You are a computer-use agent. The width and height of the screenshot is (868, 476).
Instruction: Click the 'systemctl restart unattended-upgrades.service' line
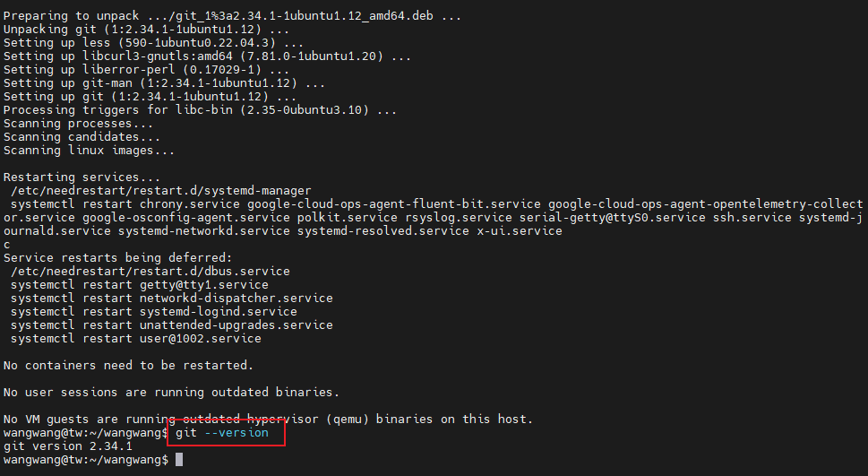pos(172,325)
